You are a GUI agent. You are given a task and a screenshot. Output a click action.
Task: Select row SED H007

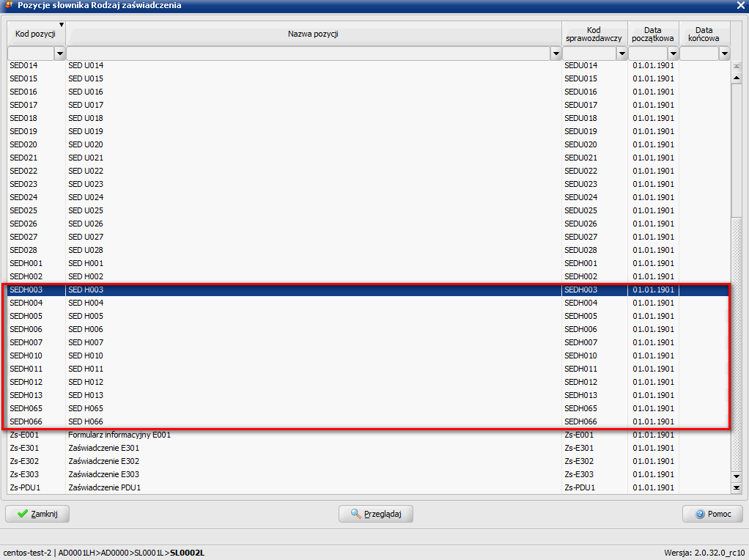pos(368,342)
